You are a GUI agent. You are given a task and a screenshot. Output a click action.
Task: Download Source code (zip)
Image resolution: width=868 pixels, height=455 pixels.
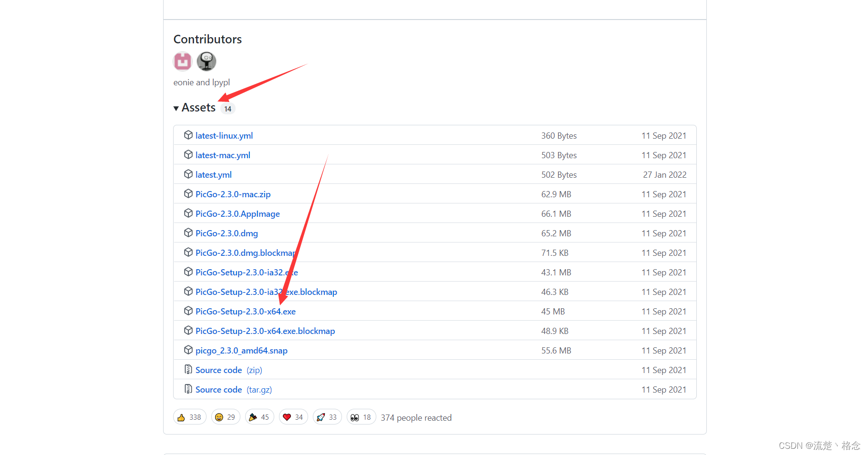(x=229, y=370)
